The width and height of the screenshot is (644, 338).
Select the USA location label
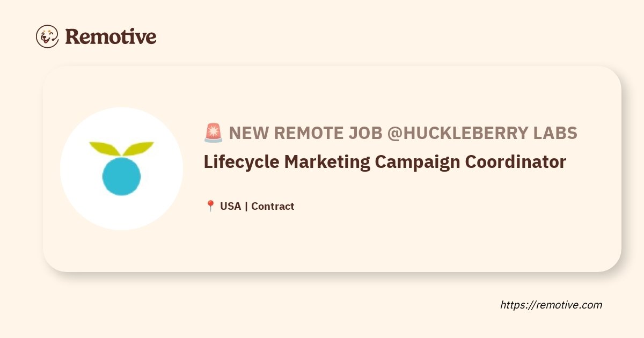(x=231, y=206)
